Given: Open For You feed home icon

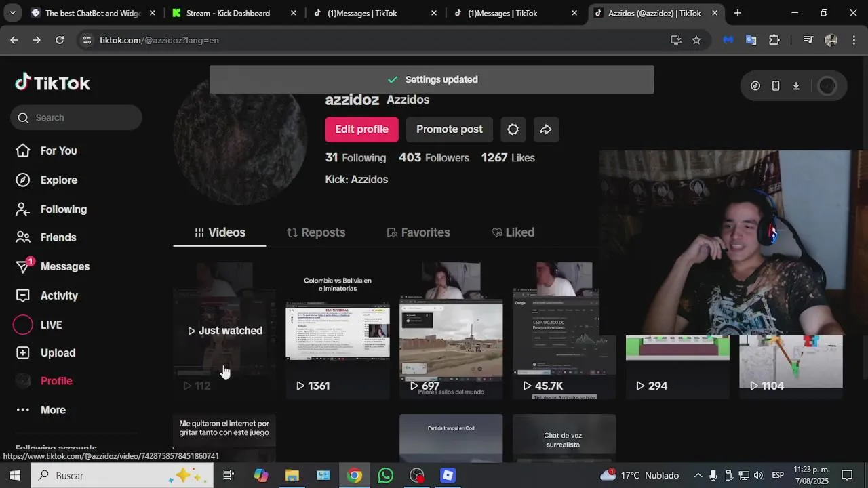Looking at the screenshot, I should coord(23,150).
